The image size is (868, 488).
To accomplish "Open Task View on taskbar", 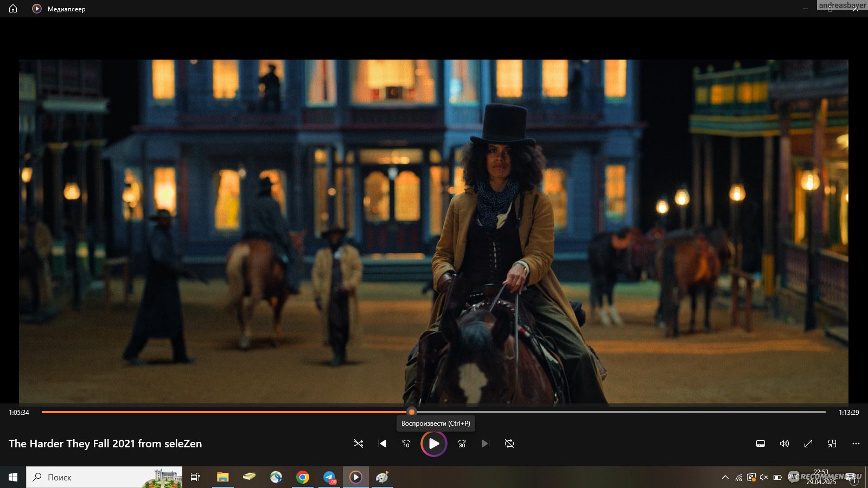I will click(x=195, y=477).
